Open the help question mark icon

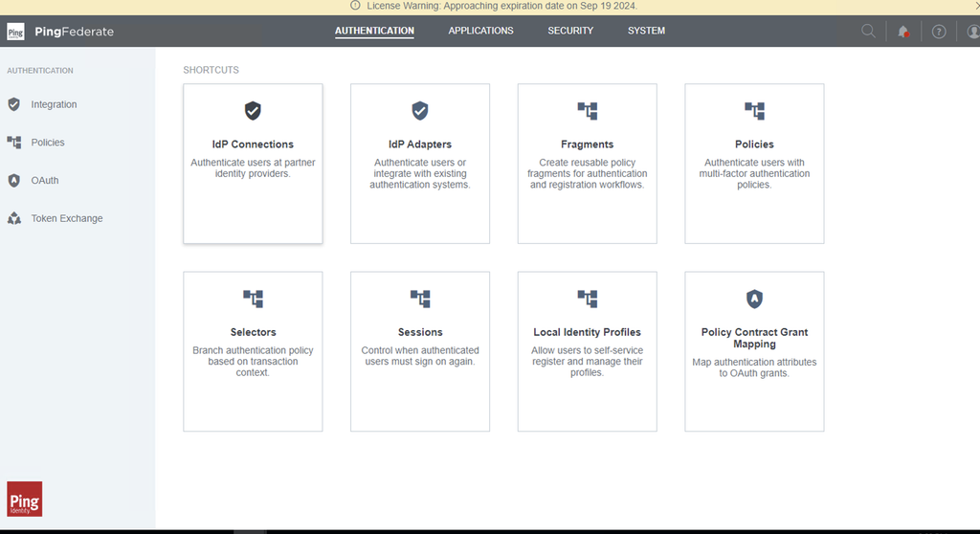click(x=939, y=32)
